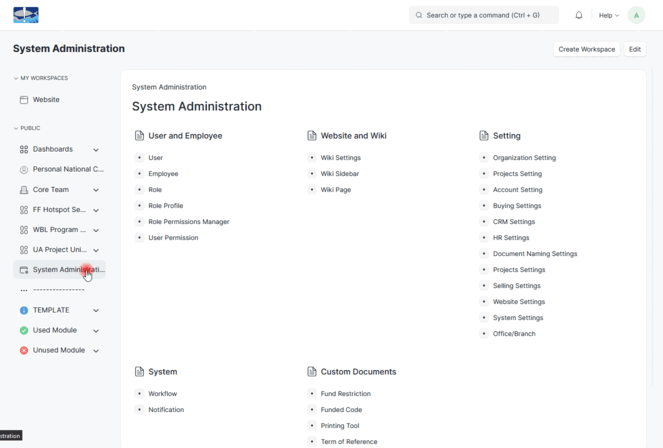The width and height of the screenshot is (663, 448).
Task: Collapse the MY WORKSPACES section
Action: click(x=16, y=78)
